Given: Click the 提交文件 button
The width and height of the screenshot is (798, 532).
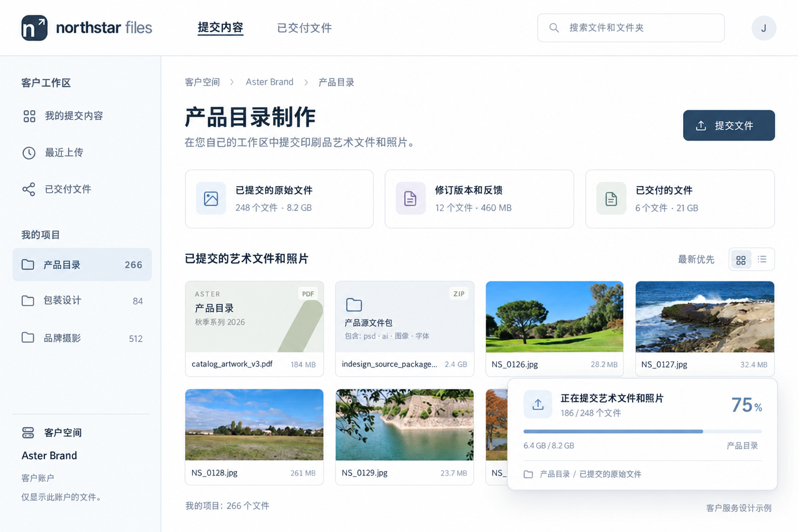Looking at the screenshot, I should click(x=729, y=125).
